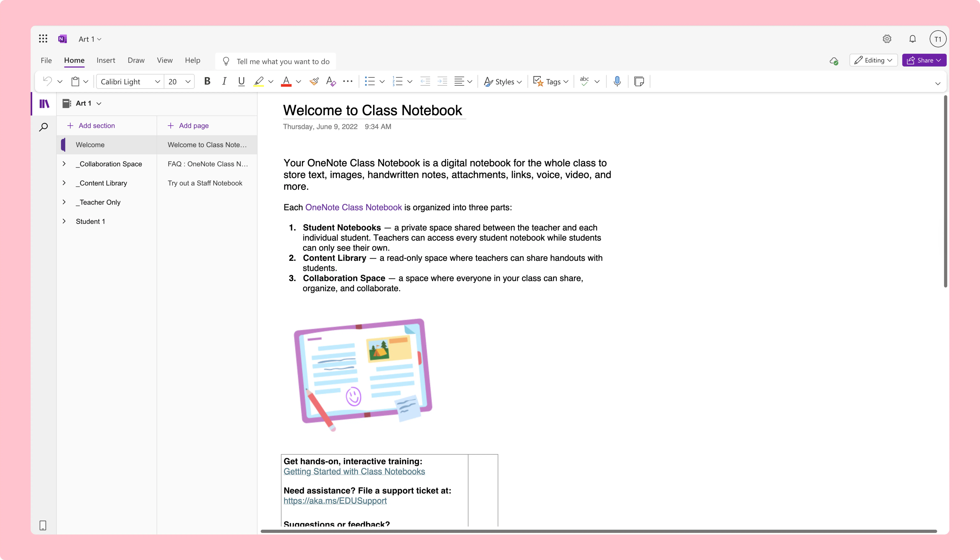Viewport: 980px width, 560px height.
Task: Apply the Format Painter brush
Action: click(x=314, y=81)
